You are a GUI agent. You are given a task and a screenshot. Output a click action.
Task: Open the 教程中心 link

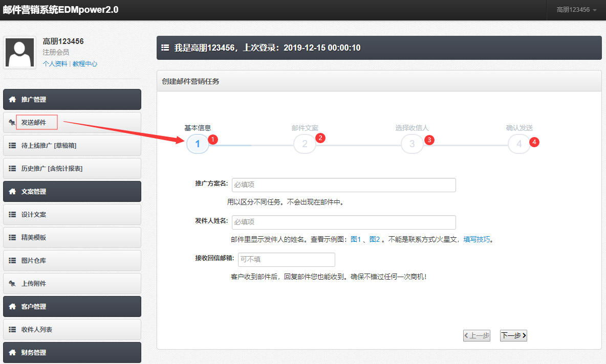click(x=85, y=64)
